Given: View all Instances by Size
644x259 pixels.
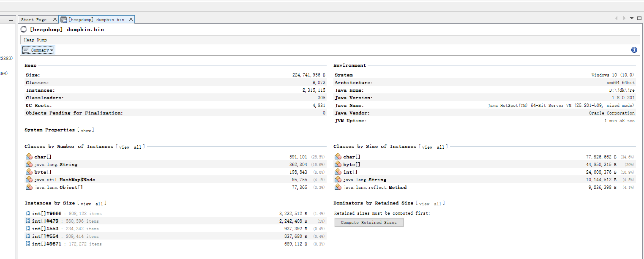Looking at the screenshot, I should [x=91, y=204].
